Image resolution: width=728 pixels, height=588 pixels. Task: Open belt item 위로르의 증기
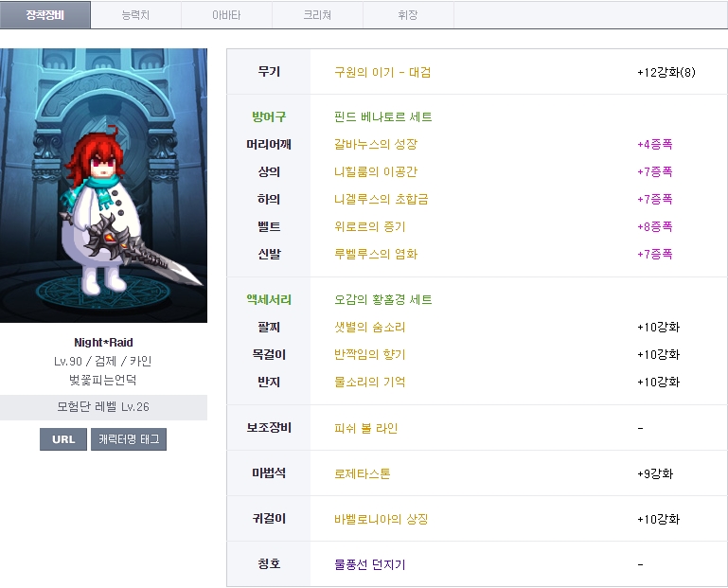370,226
